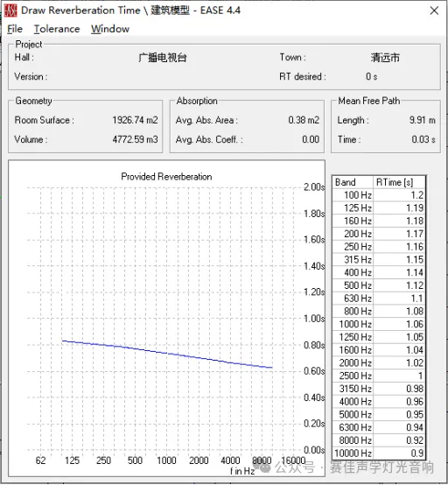
Task: Click the RTime value 0.9
Action: click(x=417, y=453)
